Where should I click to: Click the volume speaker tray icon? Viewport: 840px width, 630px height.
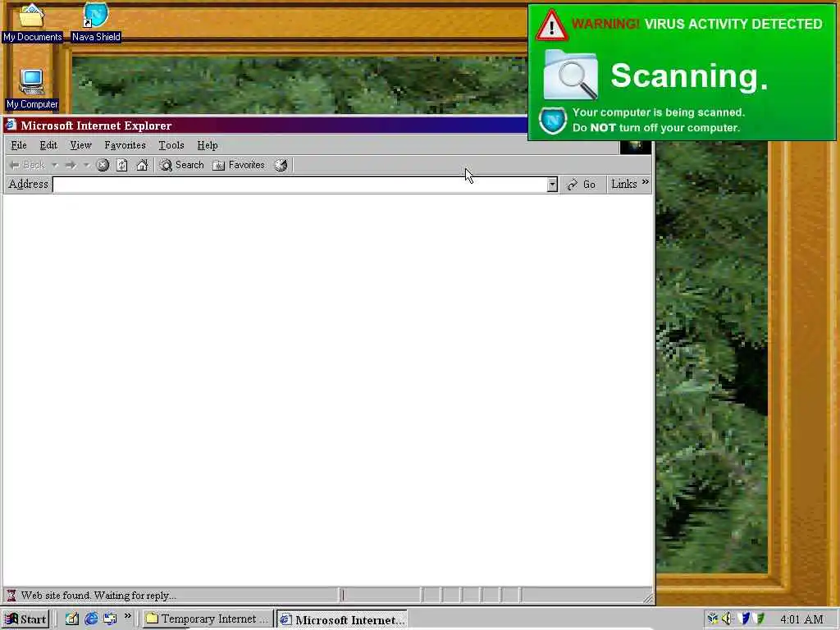(727, 619)
